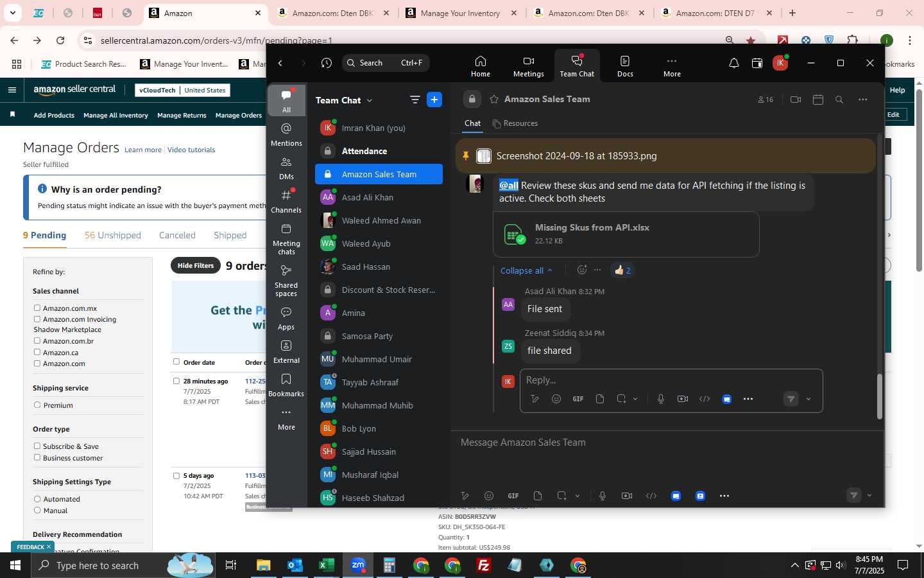Screen dimensions: 924x578
Task: Search within Amazon Sales Team chat
Action: 839,100
